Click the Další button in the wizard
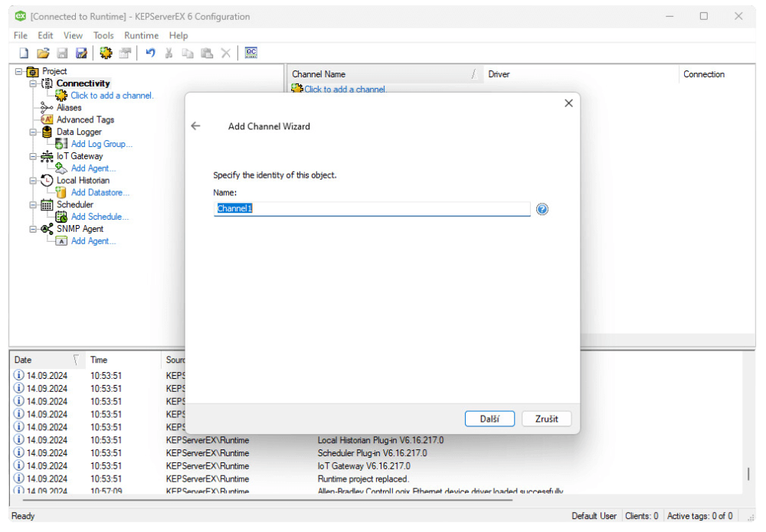 [489, 419]
